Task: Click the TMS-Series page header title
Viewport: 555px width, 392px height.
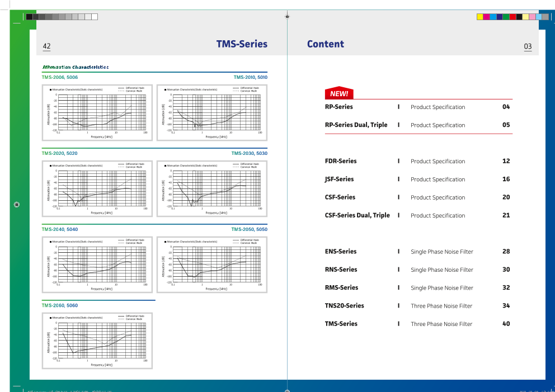Action: click(242, 44)
